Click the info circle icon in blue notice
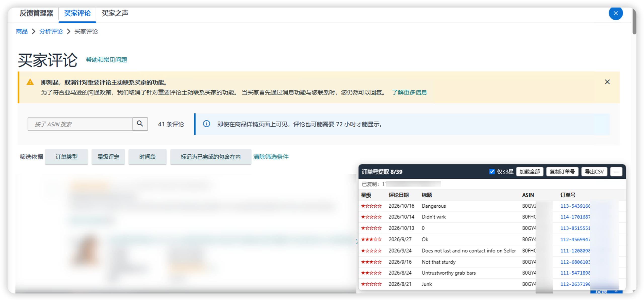644x301 pixels. click(206, 124)
